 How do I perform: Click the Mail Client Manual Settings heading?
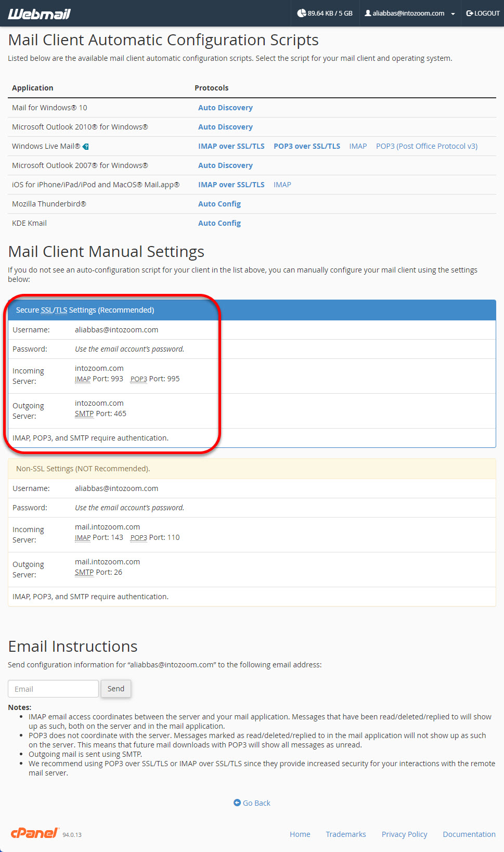pyautogui.click(x=106, y=252)
